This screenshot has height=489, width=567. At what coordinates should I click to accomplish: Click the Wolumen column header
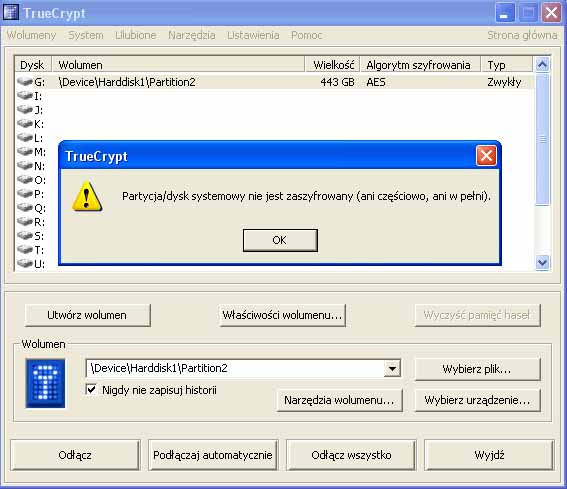click(178, 65)
